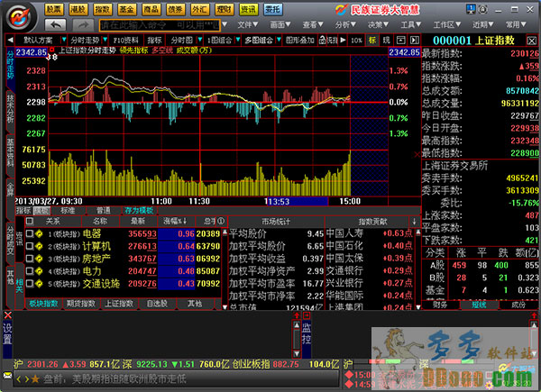Click the envelope message icon at bottom left
The height and width of the screenshot is (392, 541).
point(7,375)
